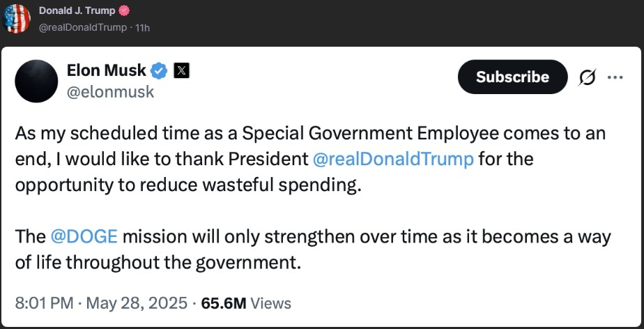Click the @realDonaldTrump handle in the post header
Viewport: 644px width, 329px height.
click(83, 27)
